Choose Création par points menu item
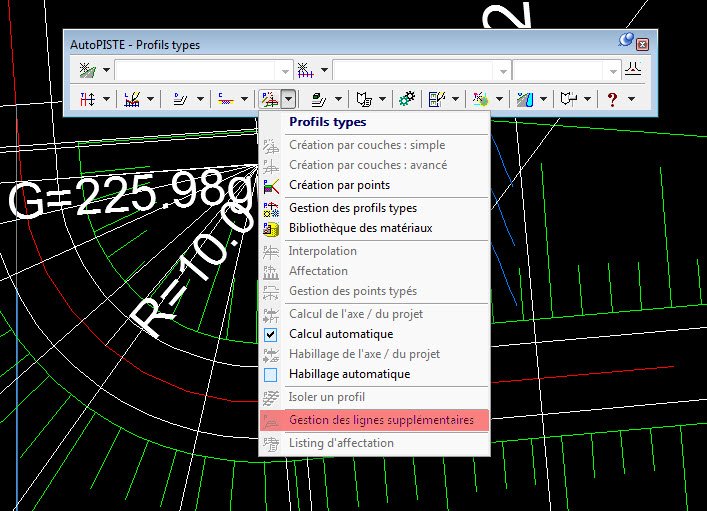Image resolution: width=707 pixels, height=511 pixels. (x=375, y=185)
